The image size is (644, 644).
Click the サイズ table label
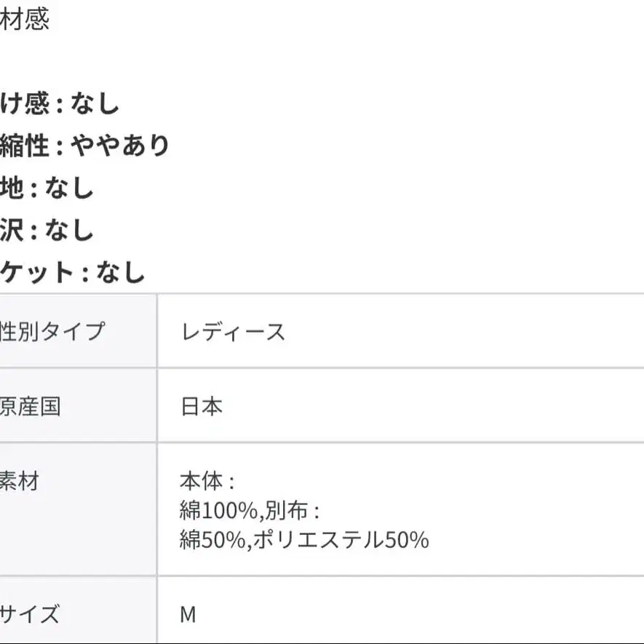pyautogui.click(x=30, y=613)
